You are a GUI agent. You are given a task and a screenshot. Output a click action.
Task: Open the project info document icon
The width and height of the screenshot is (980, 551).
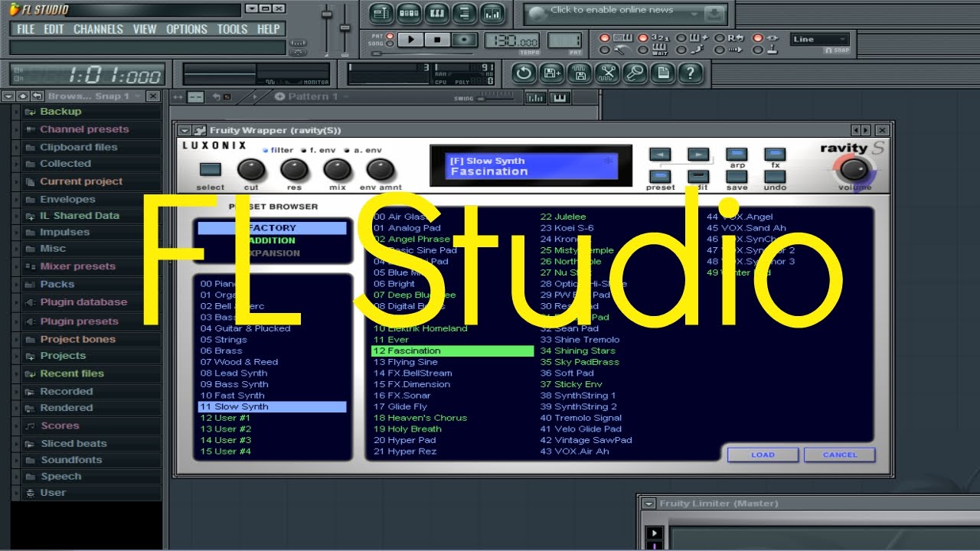(x=662, y=73)
